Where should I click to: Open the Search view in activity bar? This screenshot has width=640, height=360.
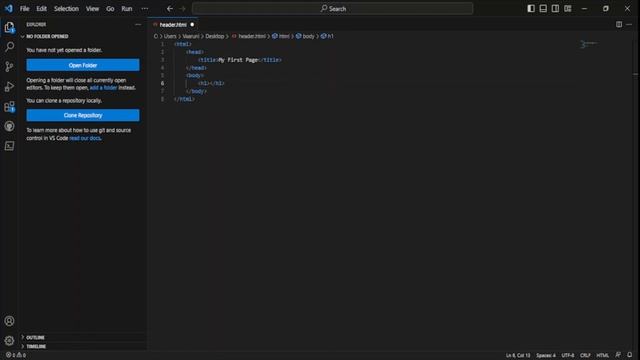pos(9,47)
